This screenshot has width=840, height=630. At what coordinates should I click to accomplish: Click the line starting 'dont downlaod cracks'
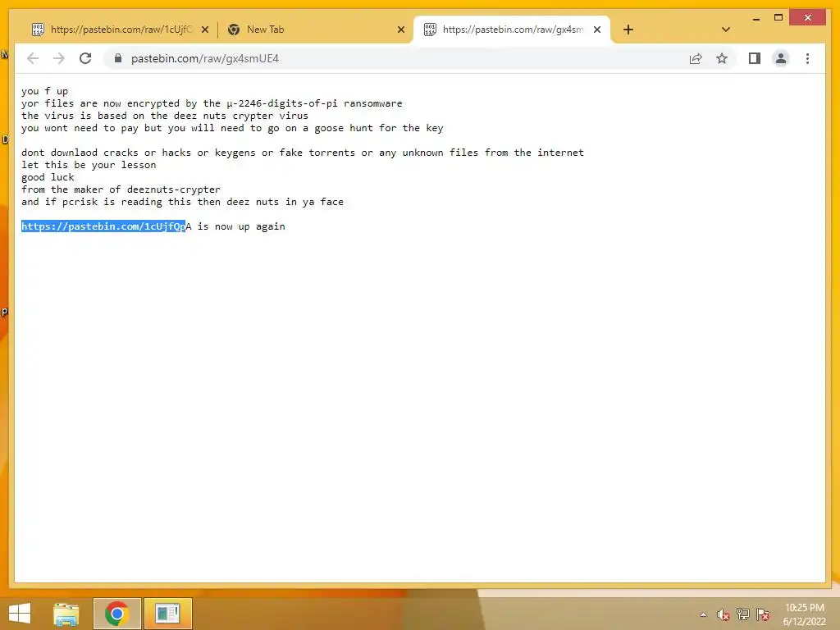(302, 153)
